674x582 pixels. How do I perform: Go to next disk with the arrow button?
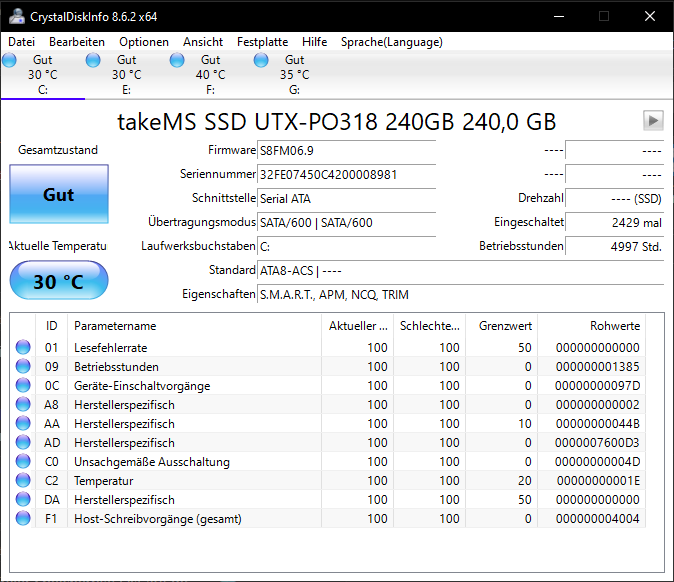tap(653, 120)
